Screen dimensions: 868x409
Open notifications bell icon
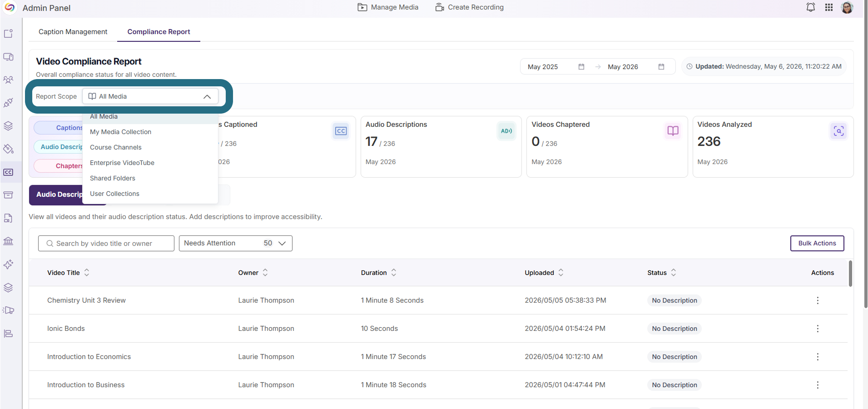point(810,7)
